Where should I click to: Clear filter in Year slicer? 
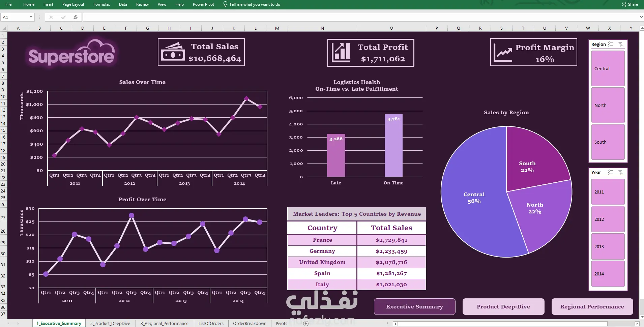click(621, 172)
